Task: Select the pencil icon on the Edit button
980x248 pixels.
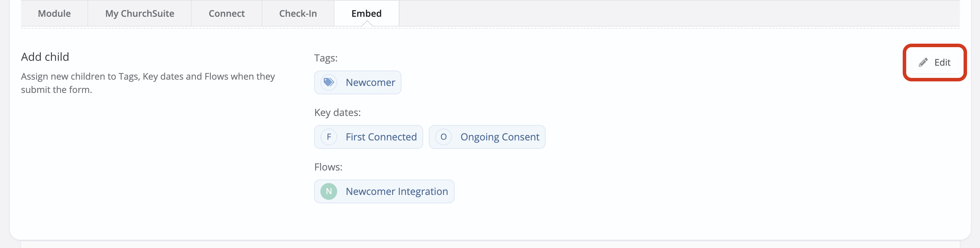Action: [x=924, y=62]
